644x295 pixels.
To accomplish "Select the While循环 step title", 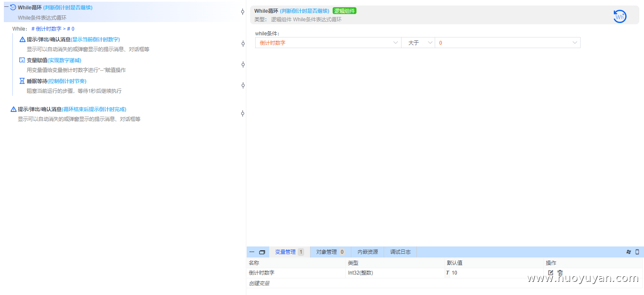I will click(55, 7).
